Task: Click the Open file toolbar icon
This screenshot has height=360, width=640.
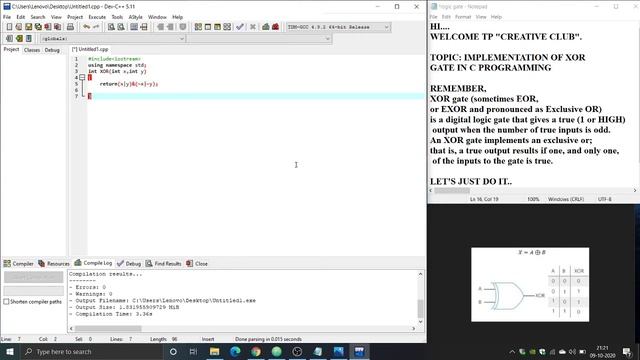Action: click(19, 27)
